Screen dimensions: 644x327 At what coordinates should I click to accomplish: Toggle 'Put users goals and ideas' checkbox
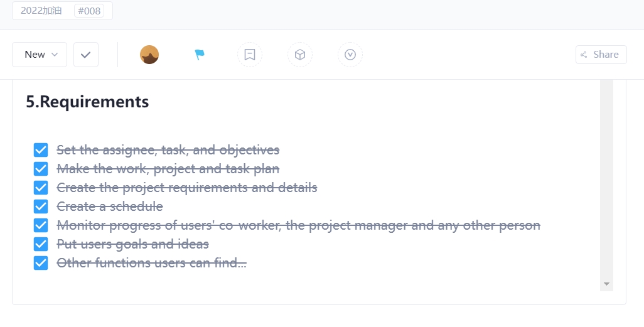point(41,244)
